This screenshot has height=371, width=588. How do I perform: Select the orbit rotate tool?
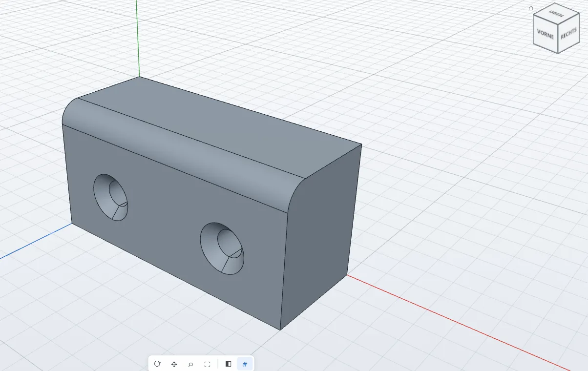tap(157, 364)
